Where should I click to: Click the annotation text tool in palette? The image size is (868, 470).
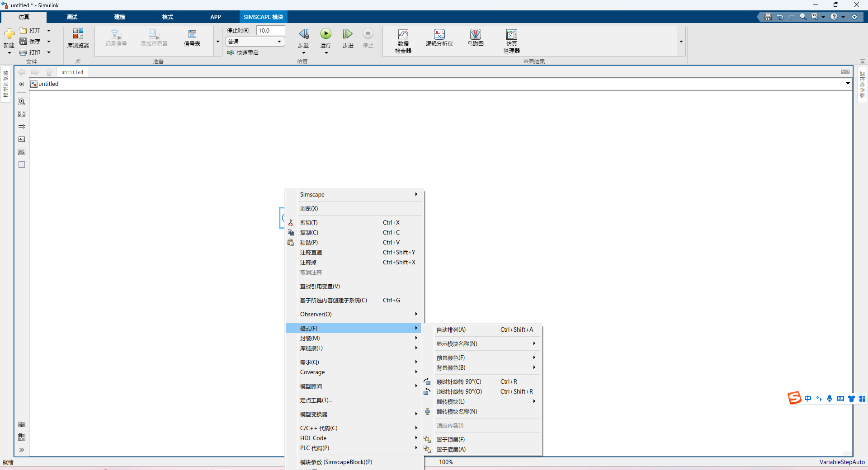tap(22, 139)
